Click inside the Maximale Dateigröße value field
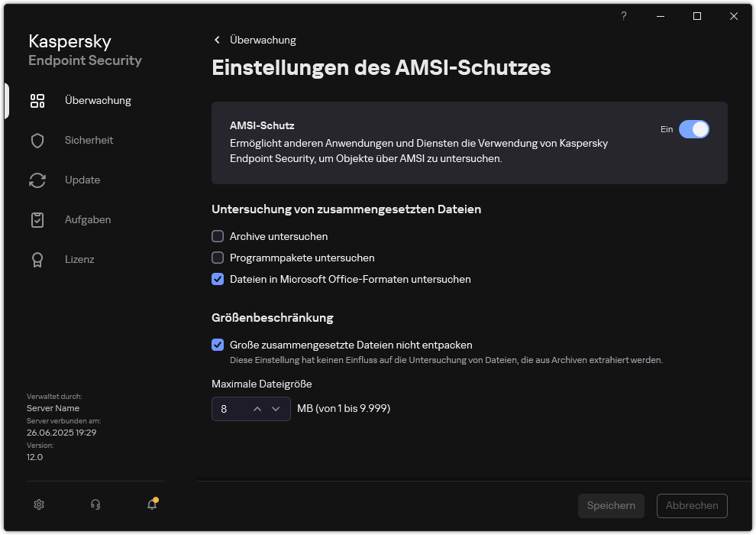The width and height of the screenshot is (756, 535). click(229, 410)
